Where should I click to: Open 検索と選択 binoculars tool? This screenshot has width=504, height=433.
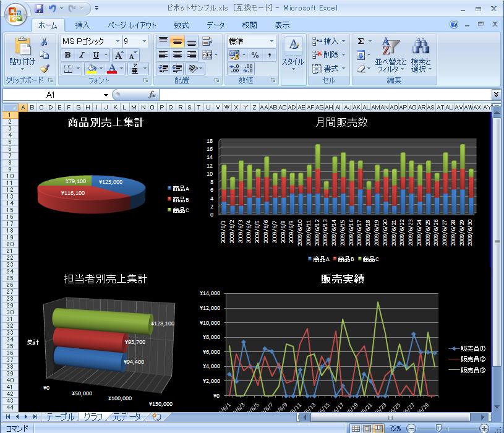(x=421, y=55)
